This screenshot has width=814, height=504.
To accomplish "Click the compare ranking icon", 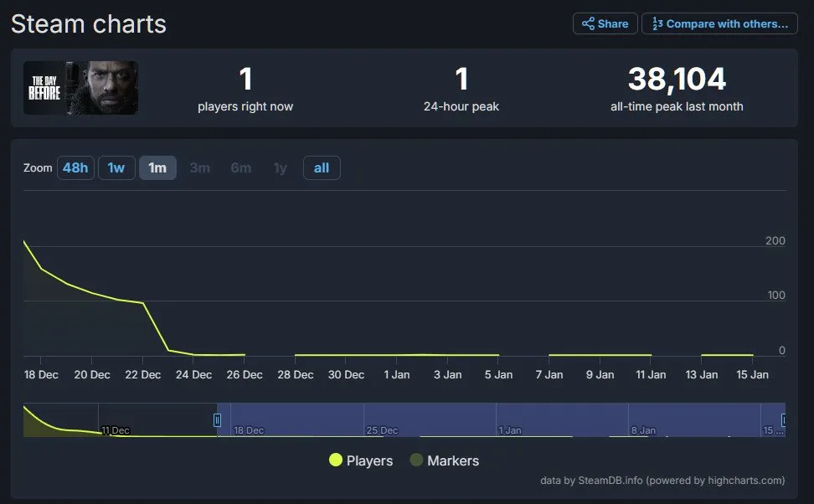I will tap(657, 24).
